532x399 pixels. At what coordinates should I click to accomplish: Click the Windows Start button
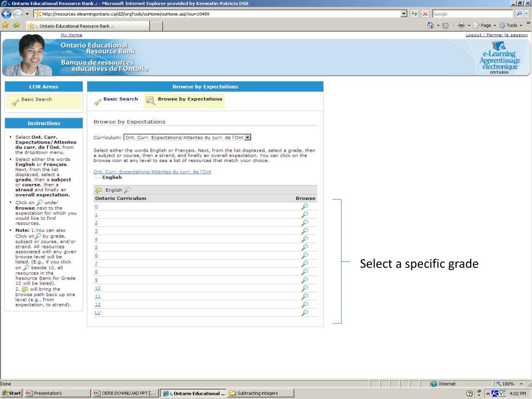coord(11,393)
